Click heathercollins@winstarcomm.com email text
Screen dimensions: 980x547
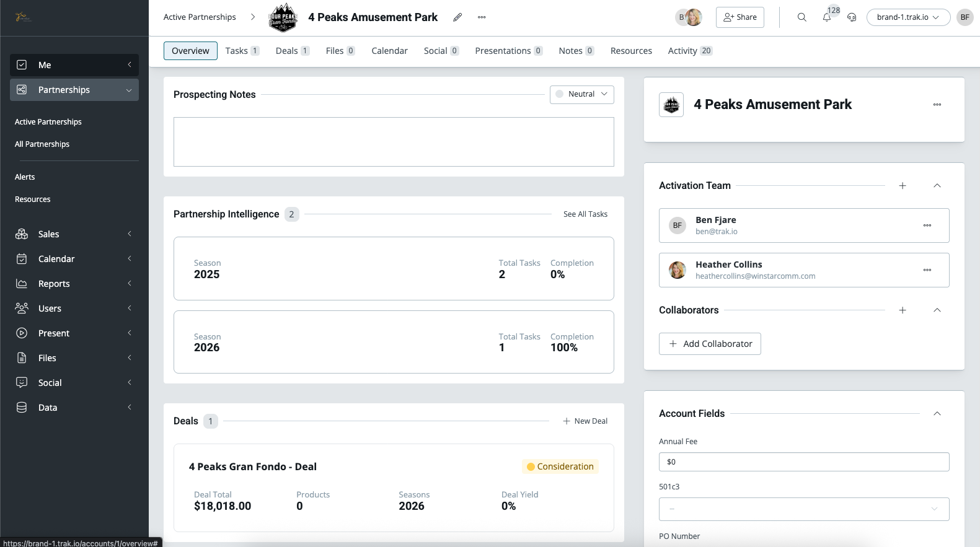tap(756, 276)
